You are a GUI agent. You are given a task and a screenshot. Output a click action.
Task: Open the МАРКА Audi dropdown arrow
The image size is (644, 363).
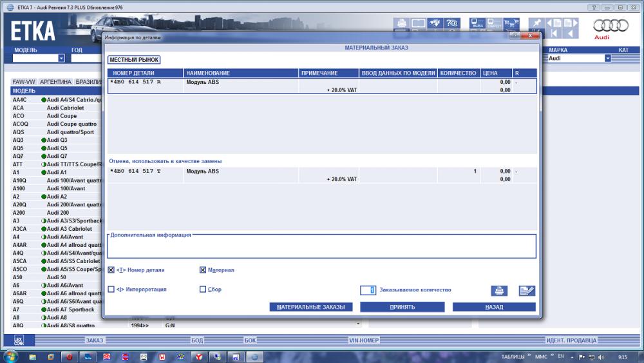tap(607, 59)
